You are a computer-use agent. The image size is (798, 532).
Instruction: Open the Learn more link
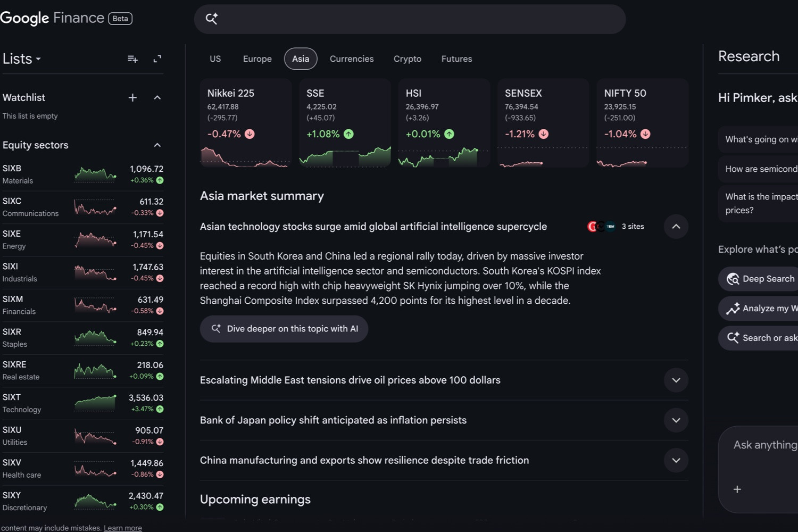pyautogui.click(x=123, y=528)
